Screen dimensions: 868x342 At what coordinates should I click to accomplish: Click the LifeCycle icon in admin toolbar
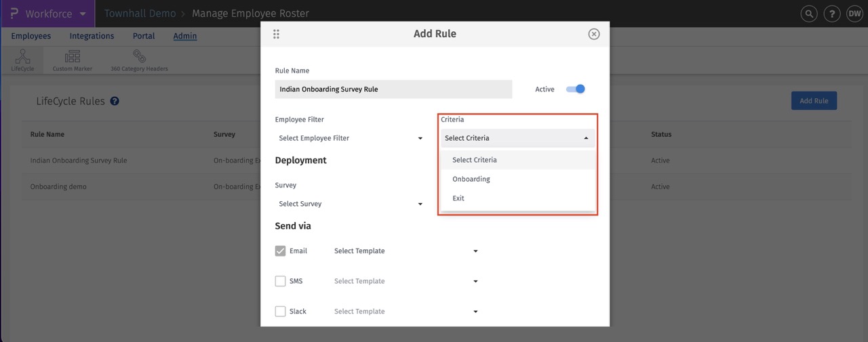click(x=22, y=58)
